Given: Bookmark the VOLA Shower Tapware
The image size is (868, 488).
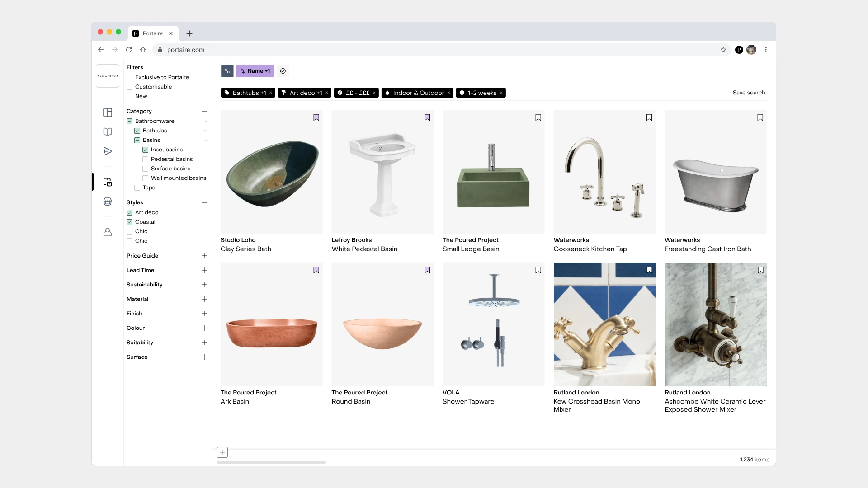Looking at the screenshot, I should (538, 270).
